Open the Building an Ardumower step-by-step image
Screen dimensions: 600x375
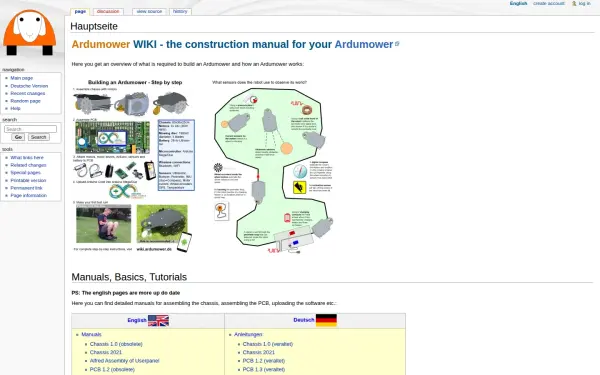134,166
